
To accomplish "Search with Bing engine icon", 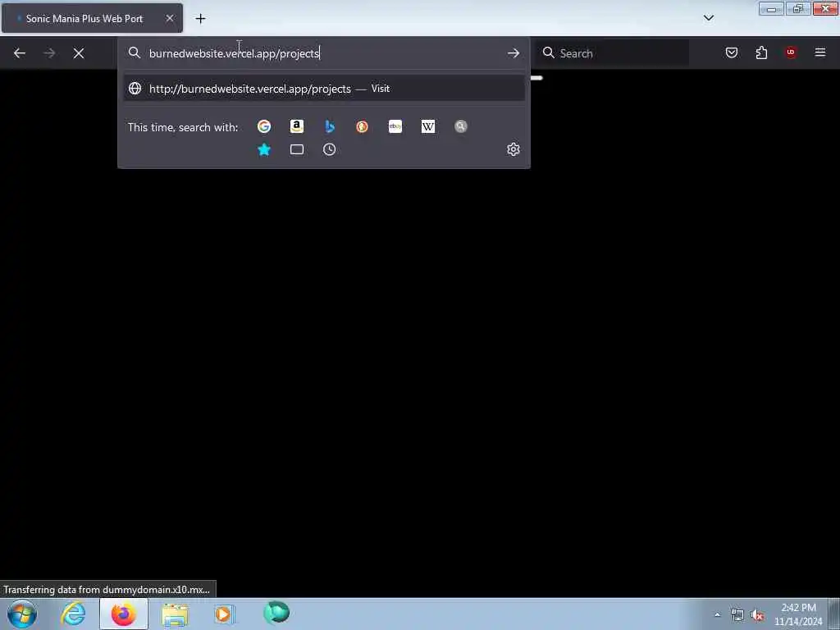I will tap(330, 126).
